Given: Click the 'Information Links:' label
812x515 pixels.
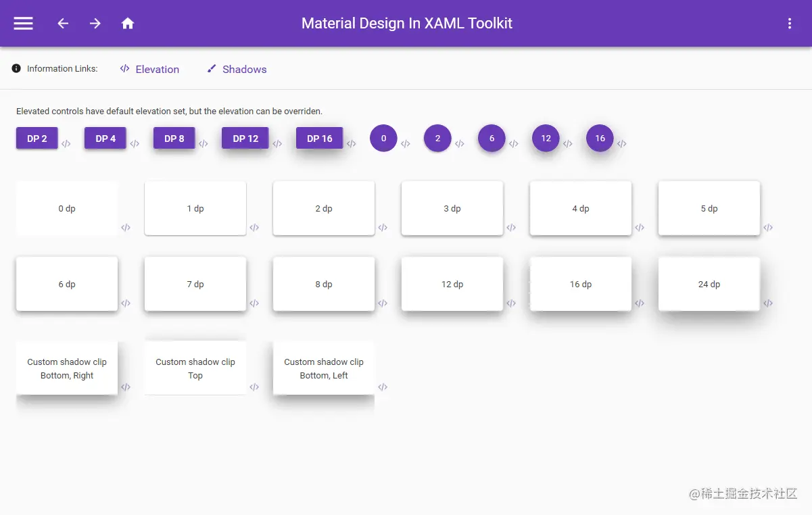Looking at the screenshot, I should [x=62, y=68].
